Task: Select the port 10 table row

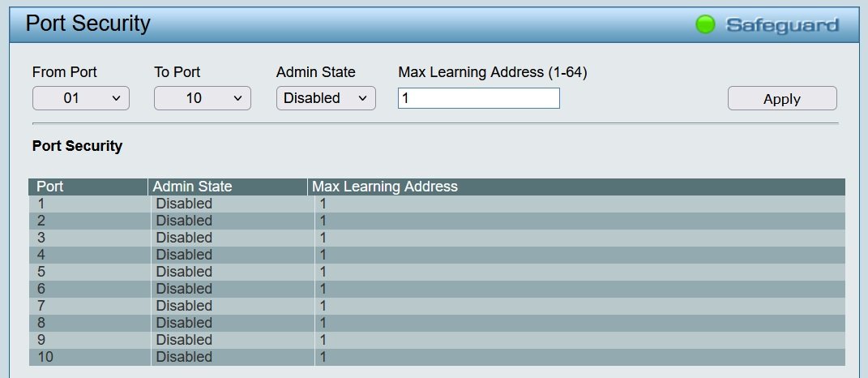Action: (438, 357)
